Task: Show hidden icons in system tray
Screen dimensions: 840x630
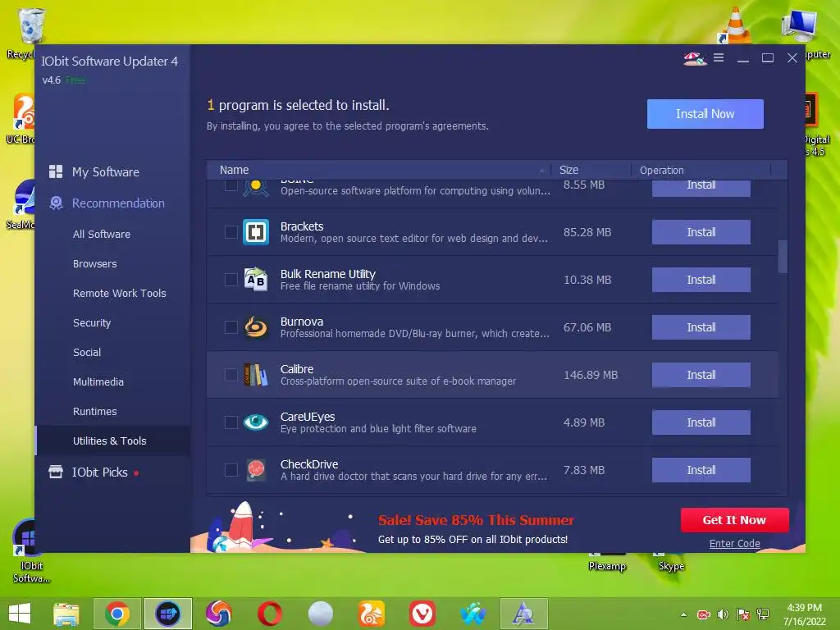Action: pyautogui.click(x=683, y=614)
